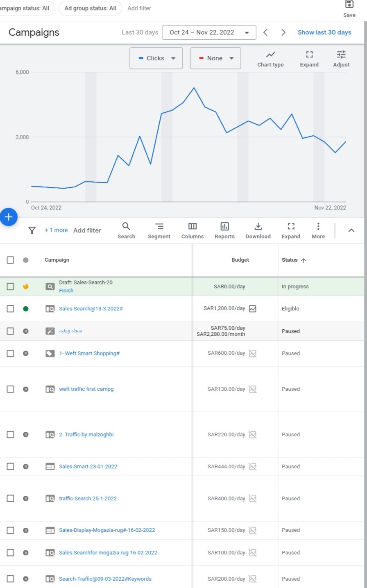
Task: Click the Save icon
Action: click(x=349, y=5)
